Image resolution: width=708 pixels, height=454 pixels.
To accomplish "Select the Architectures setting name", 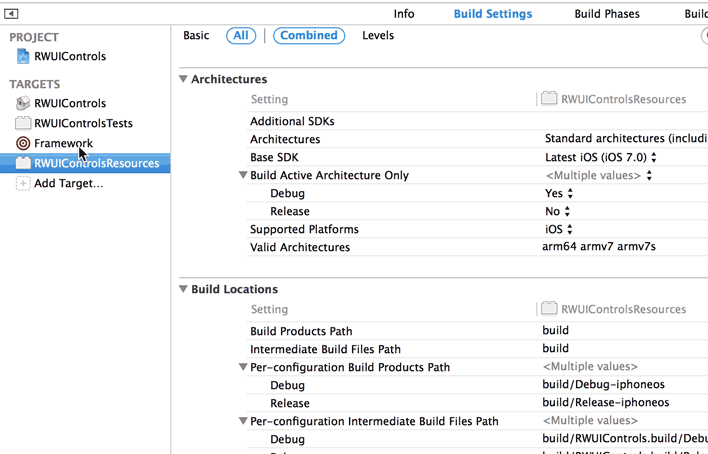I will [x=285, y=139].
